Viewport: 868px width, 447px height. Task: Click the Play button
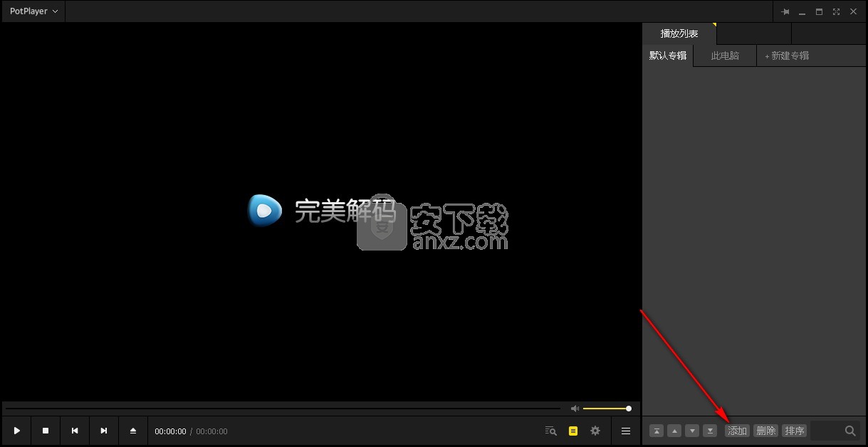(17, 431)
